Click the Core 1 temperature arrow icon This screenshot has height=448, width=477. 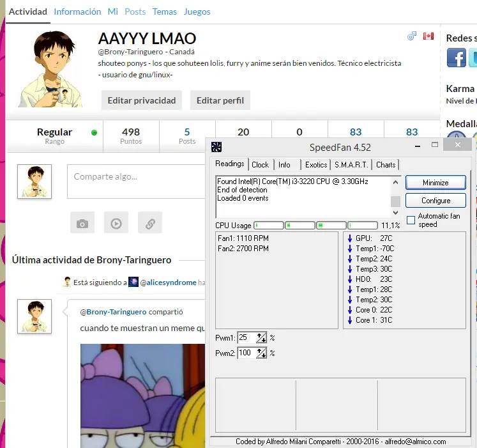point(350,320)
